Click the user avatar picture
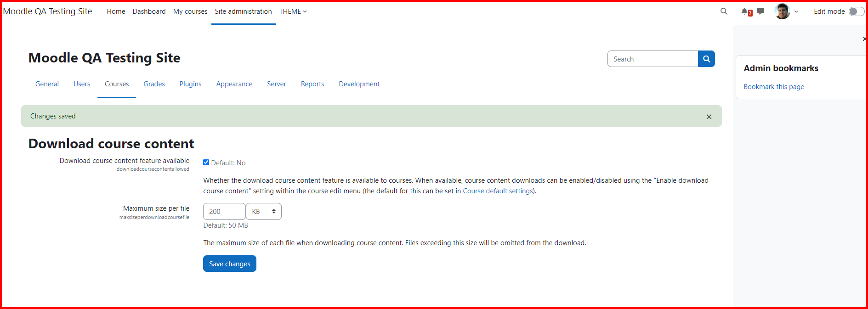 pyautogui.click(x=782, y=11)
